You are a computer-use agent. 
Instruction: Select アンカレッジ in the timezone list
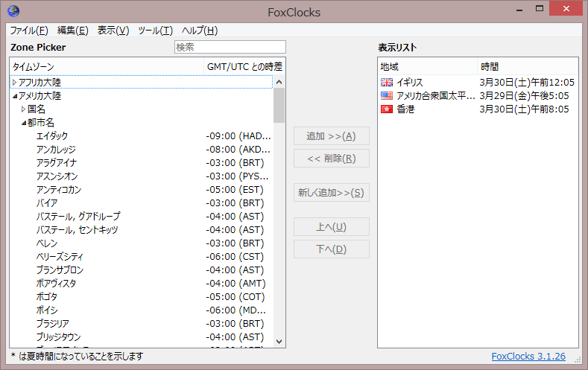click(x=57, y=150)
